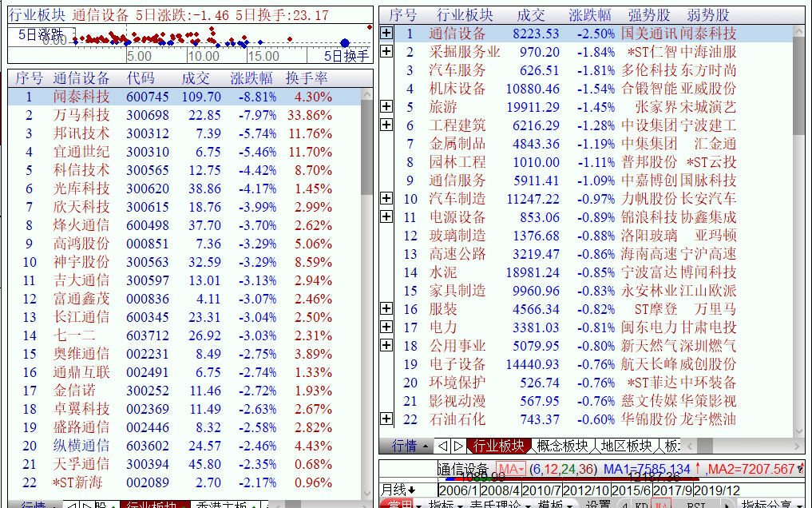Sort stock list by 成交 column header

tap(196, 78)
